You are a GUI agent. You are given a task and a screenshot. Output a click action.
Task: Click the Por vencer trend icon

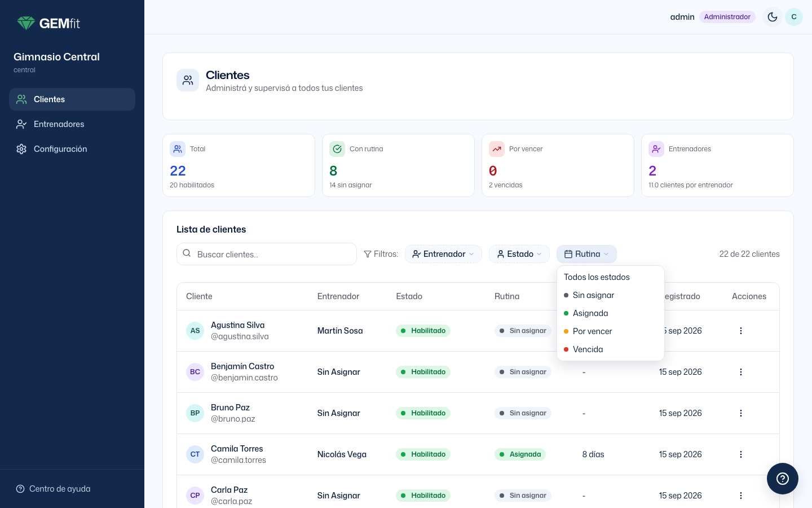coord(497,149)
